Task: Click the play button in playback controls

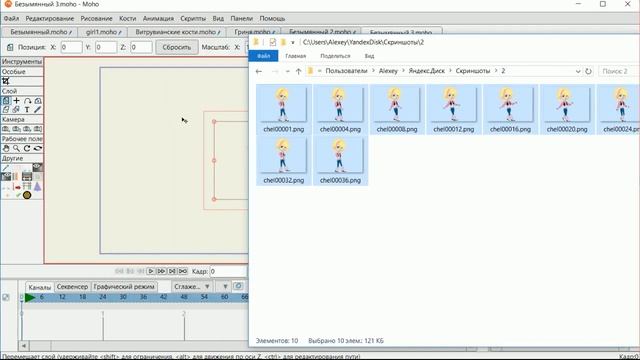Action: [151, 271]
